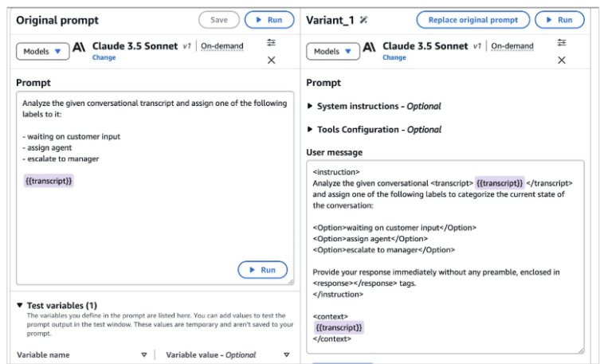This screenshot has height=364, width=600.
Task: Collapse the Test variables section
Action: (x=20, y=305)
